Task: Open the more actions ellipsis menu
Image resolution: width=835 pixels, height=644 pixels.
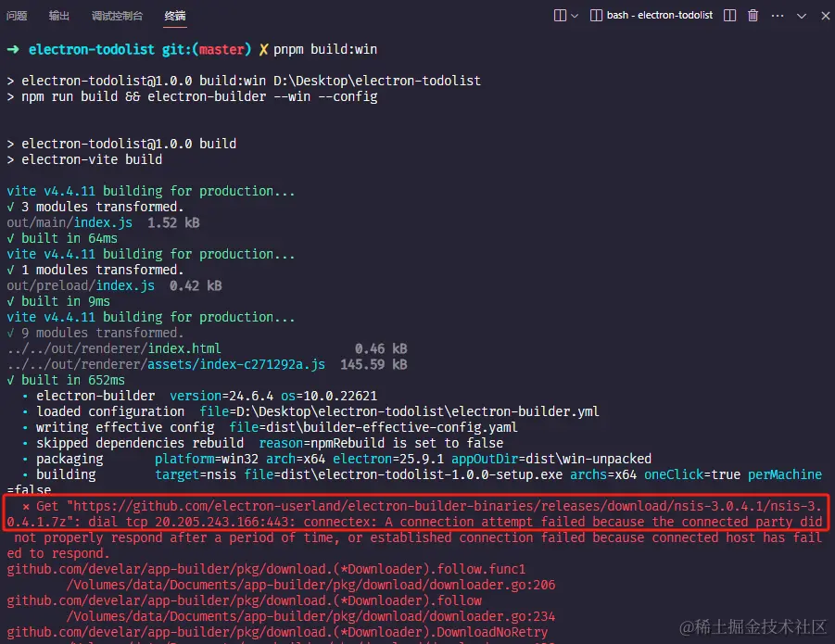Action: [x=778, y=16]
